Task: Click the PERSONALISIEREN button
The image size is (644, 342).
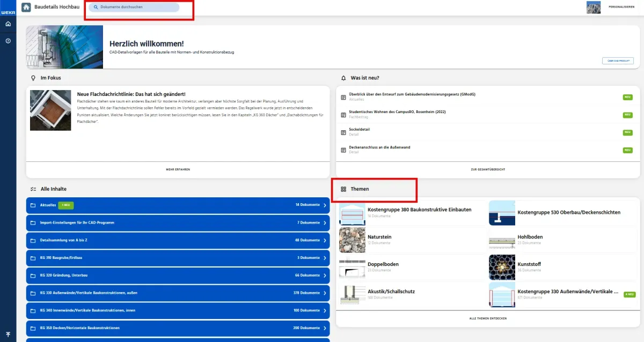Action: 621,8
